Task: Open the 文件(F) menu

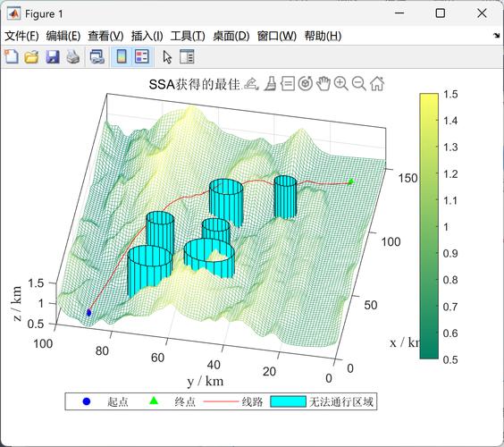Action: tap(21, 36)
